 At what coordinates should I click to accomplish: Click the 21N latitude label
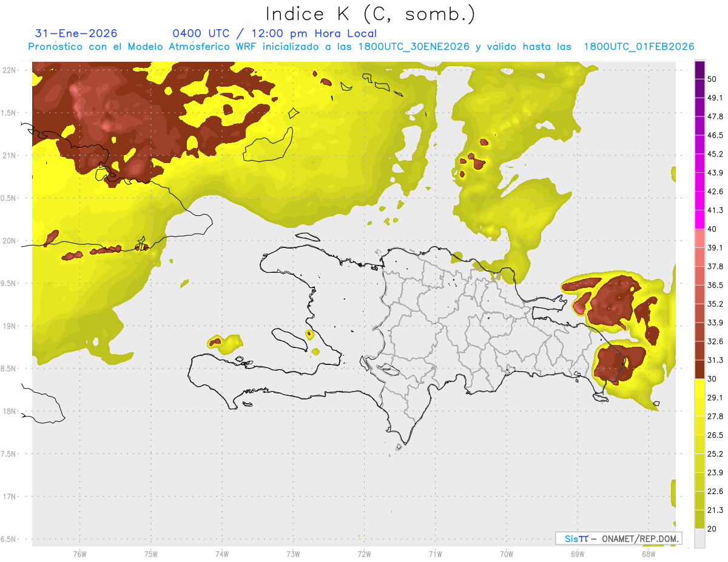[10, 155]
